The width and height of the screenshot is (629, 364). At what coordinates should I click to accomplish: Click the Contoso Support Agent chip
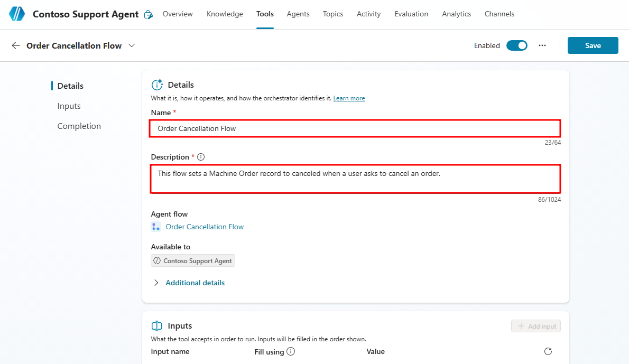click(x=193, y=260)
